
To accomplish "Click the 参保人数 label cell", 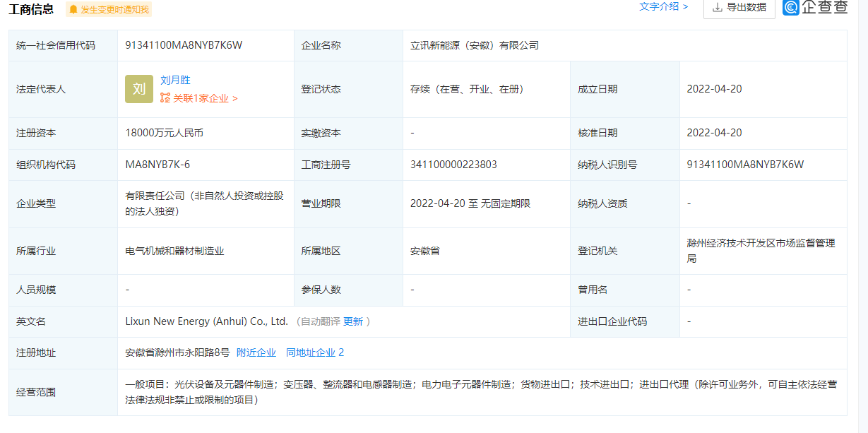I will pos(348,290).
